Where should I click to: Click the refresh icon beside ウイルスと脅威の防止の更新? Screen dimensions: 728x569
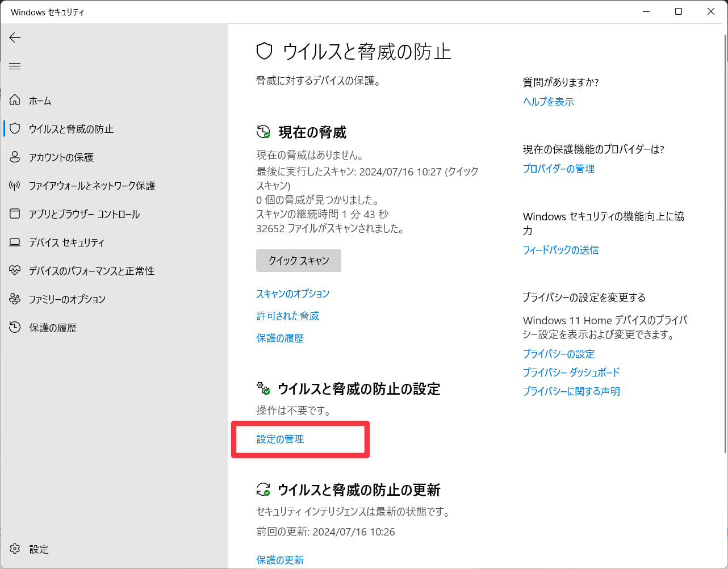tap(263, 489)
